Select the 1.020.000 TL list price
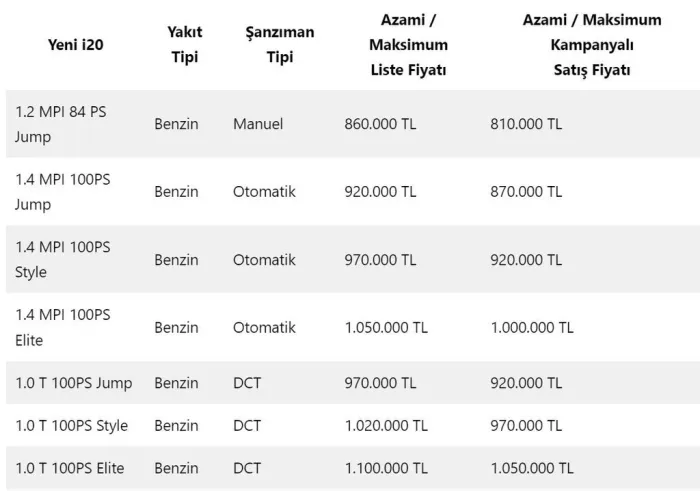 coord(386,426)
